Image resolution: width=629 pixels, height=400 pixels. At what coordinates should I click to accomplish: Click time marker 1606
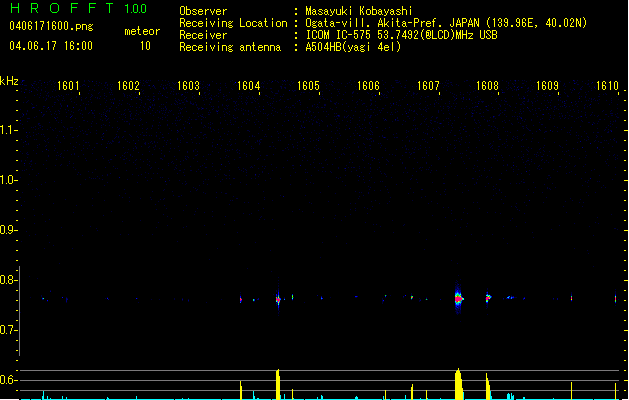click(x=368, y=86)
